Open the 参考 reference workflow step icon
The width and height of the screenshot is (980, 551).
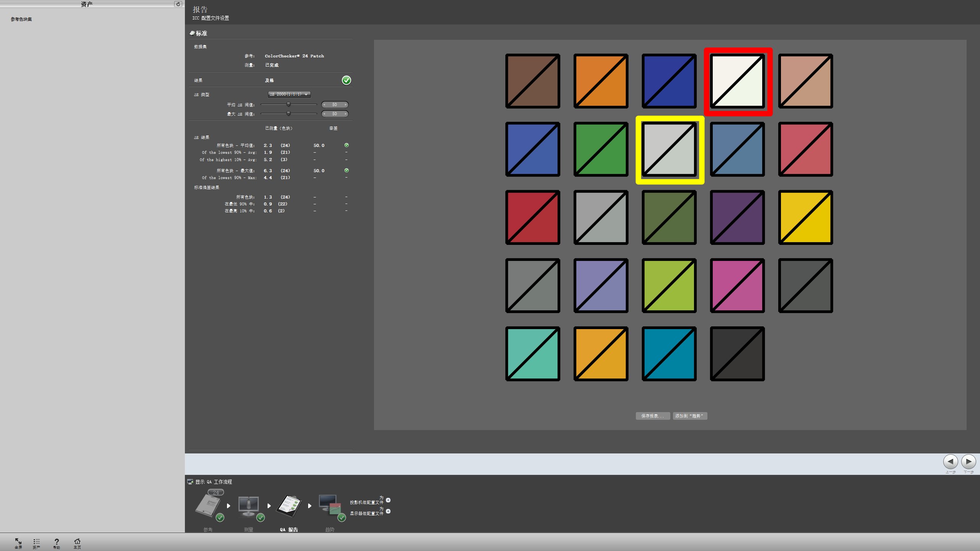pos(209,506)
